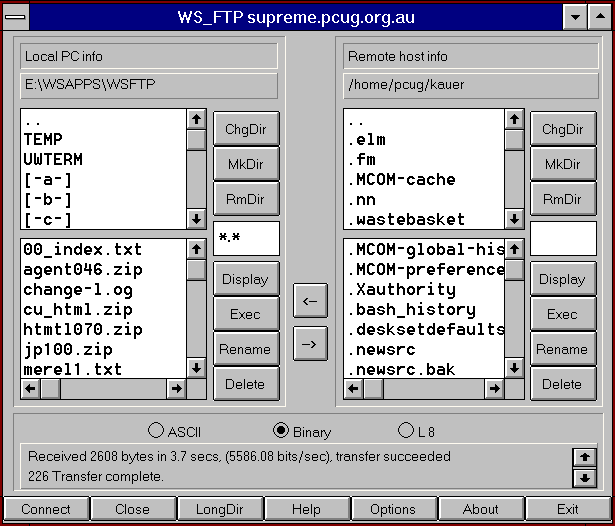Click the LongDir button
Screen dimensions: 615x526
[x=220, y=509]
